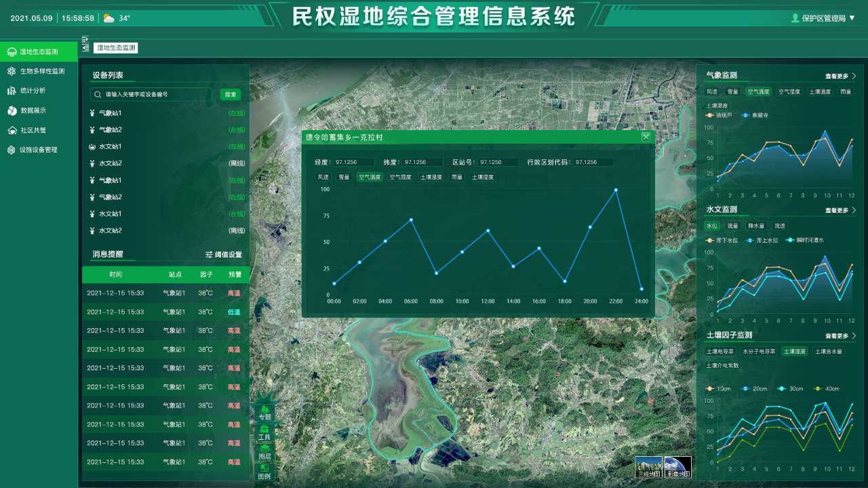Viewport: 868px width, 488px height.
Task: Toggle the 20cm soil legend series
Action: (x=755, y=388)
